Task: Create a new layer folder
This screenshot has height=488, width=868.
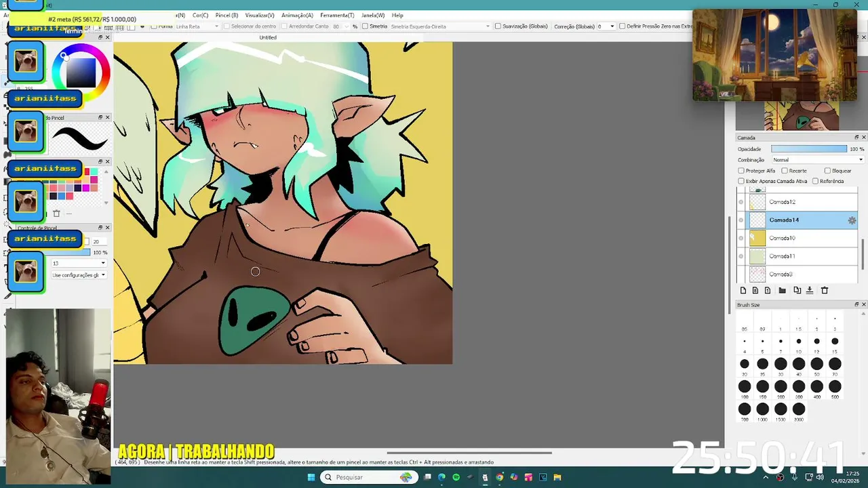Action: tap(782, 290)
